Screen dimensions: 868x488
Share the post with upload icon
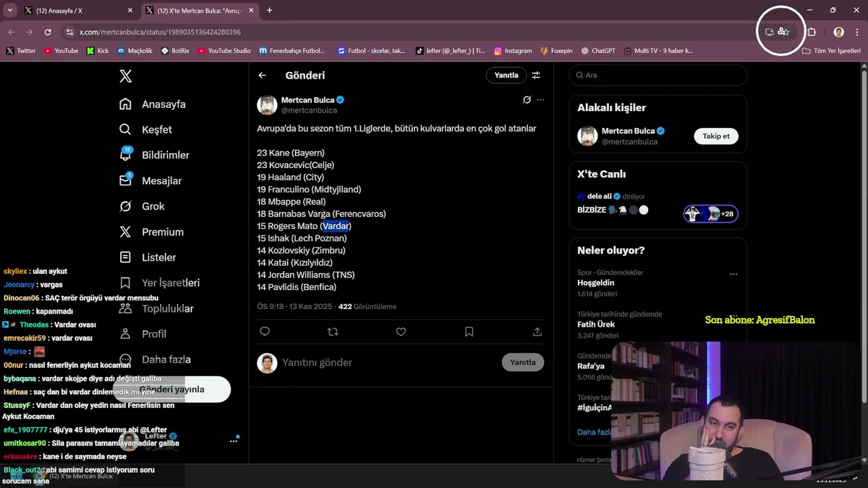point(537,331)
